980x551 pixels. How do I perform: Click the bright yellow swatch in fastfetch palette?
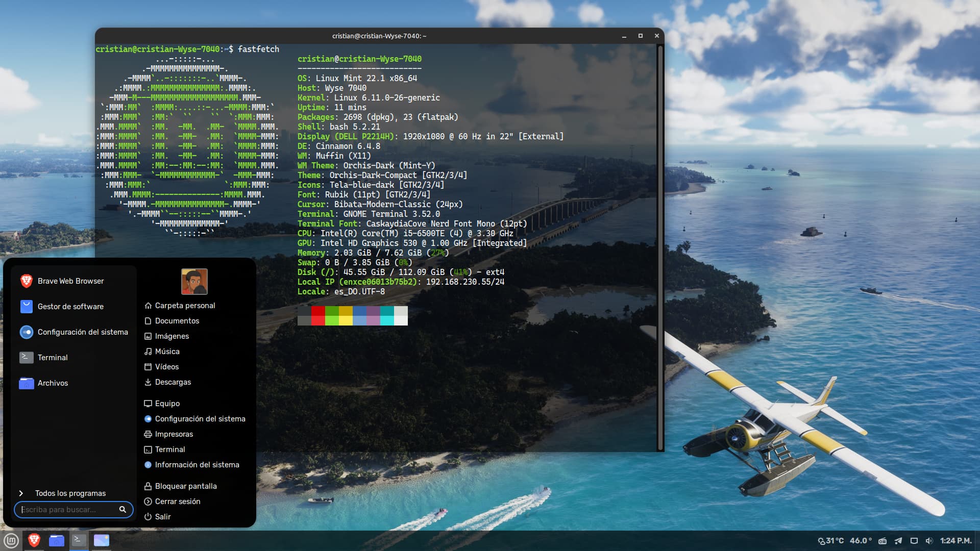point(346,320)
